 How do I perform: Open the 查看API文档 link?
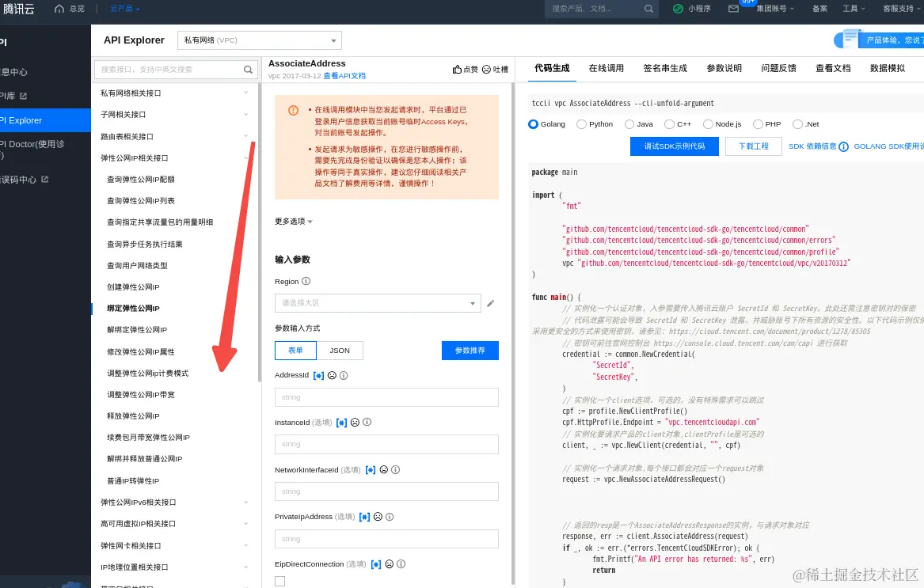[x=344, y=76]
